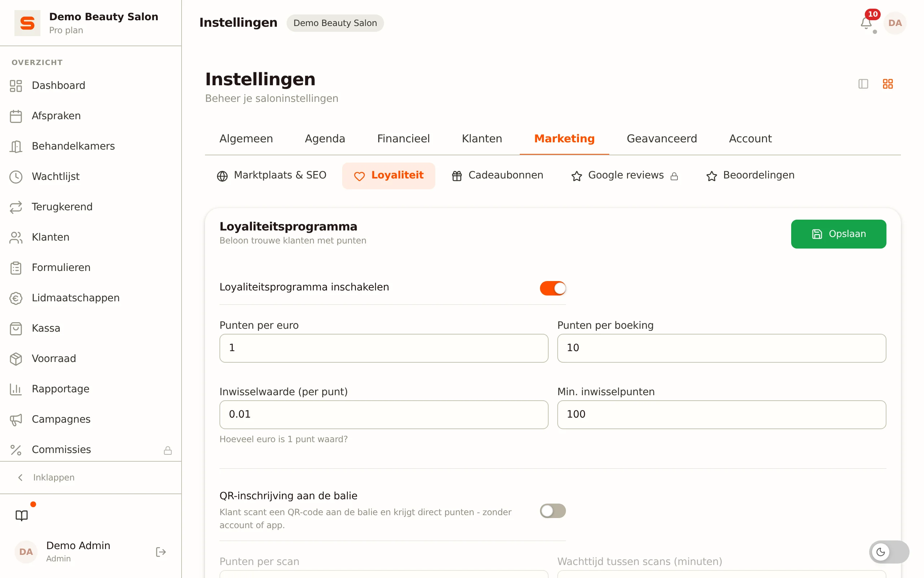Click the Pro plan label
924x578 pixels.
(x=66, y=30)
